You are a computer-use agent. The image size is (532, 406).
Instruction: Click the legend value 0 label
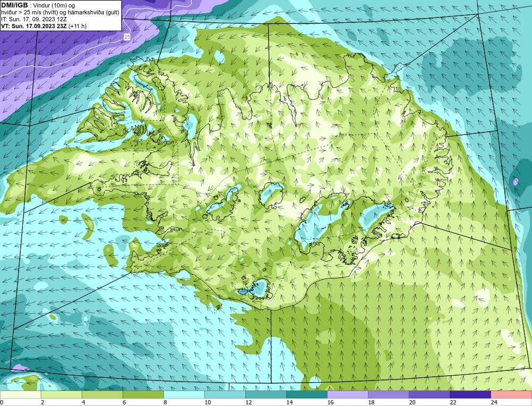2,402
